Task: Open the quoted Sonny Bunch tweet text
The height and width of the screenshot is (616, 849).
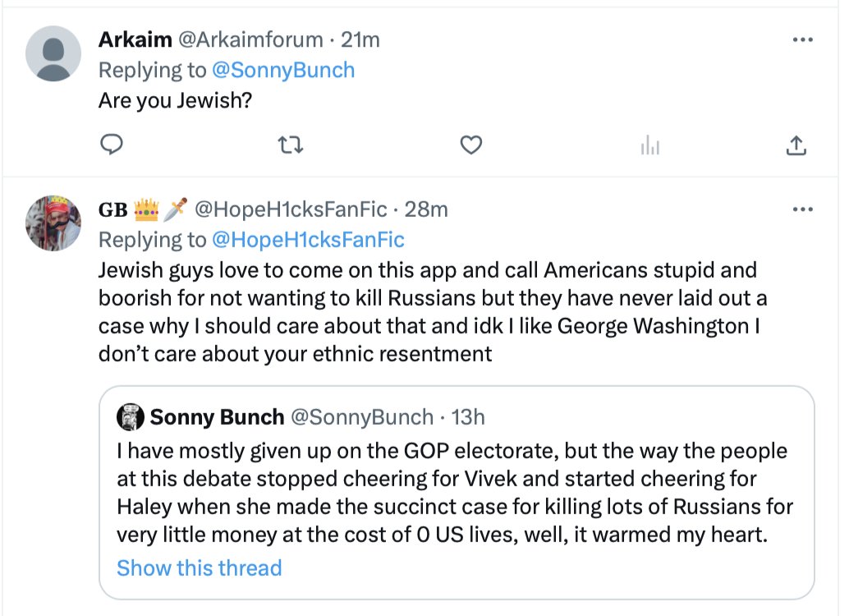Action: click(x=452, y=493)
